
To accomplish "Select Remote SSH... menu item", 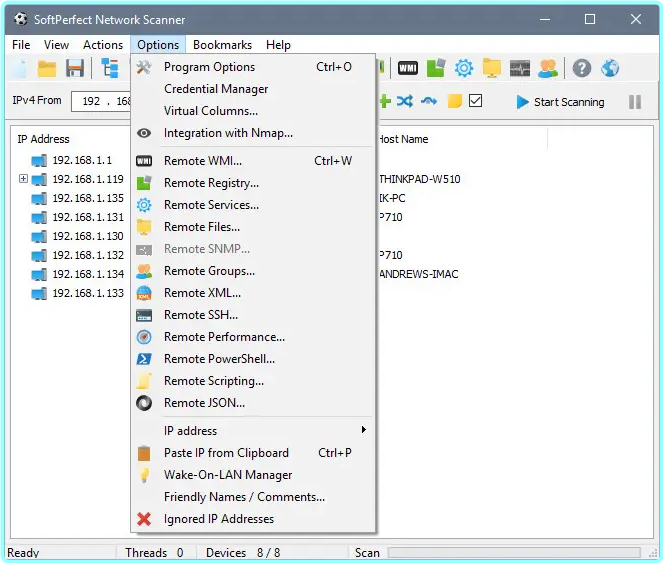I will coord(253,315).
